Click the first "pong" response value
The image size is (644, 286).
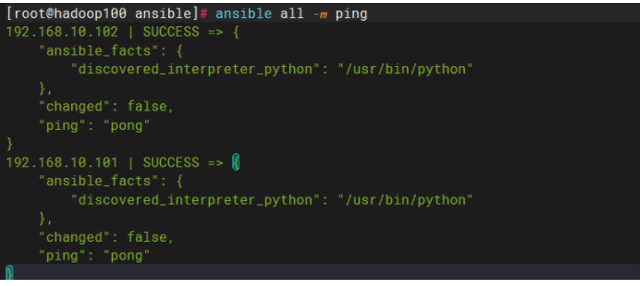click(127, 125)
